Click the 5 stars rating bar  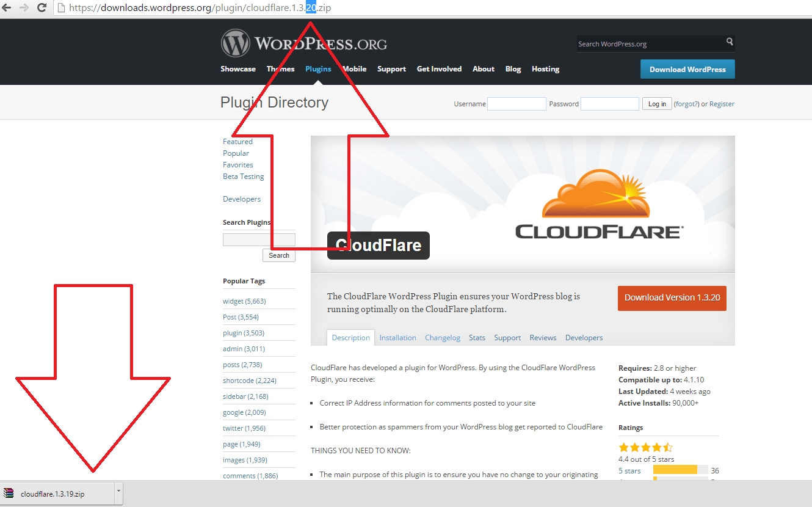tap(680, 470)
